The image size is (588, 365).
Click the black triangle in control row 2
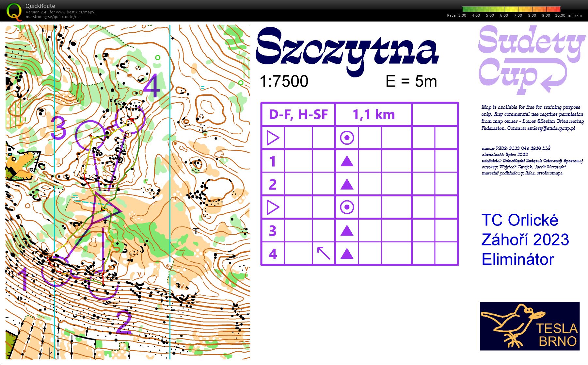(347, 184)
